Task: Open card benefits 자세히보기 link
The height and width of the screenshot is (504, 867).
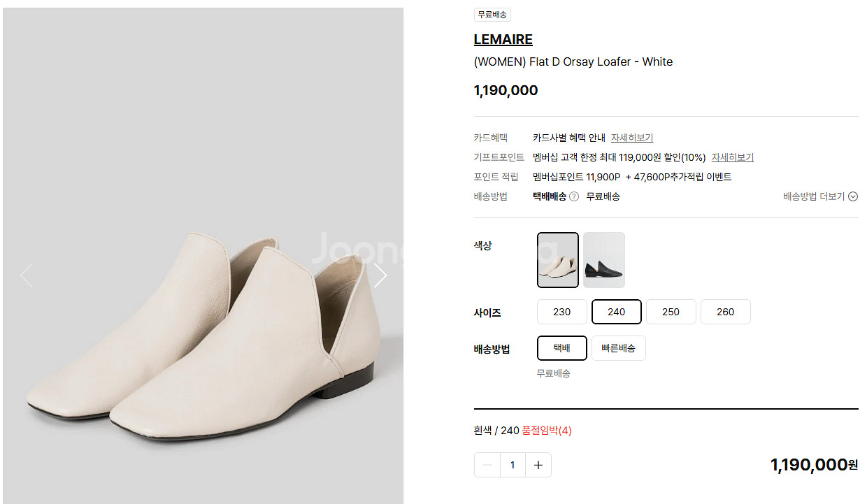Action: pyautogui.click(x=632, y=138)
